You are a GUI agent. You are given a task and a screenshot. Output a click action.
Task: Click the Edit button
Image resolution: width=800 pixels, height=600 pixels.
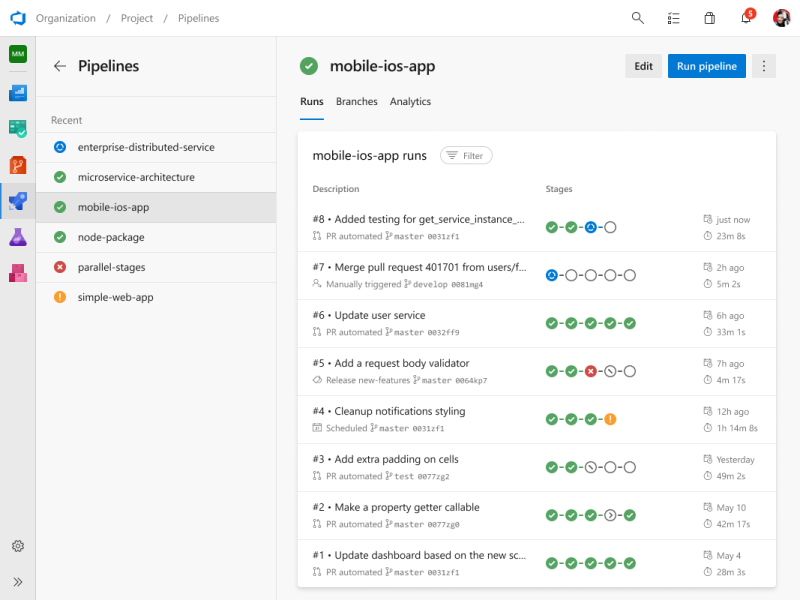pos(643,65)
